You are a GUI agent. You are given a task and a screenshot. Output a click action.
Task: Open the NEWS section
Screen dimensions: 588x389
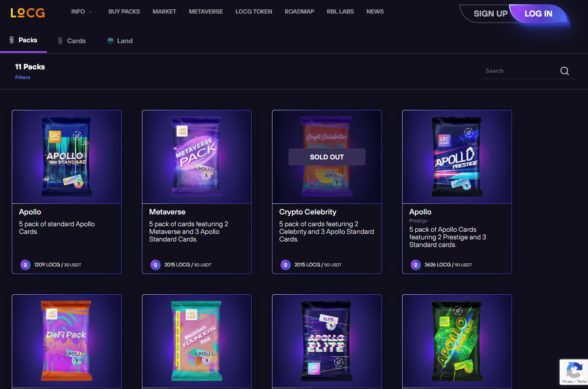pyautogui.click(x=375, y=11)
